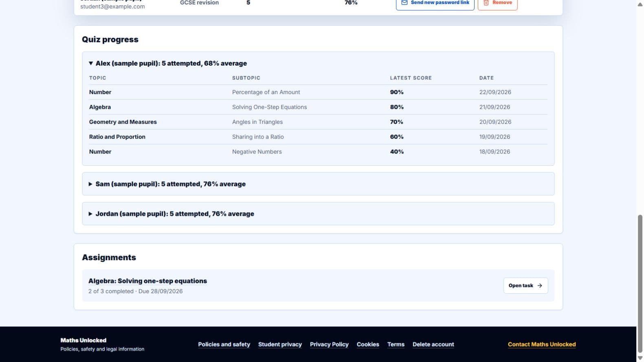Click the Assignments heading
Screen dimensions: 644x362
[109, 257]
